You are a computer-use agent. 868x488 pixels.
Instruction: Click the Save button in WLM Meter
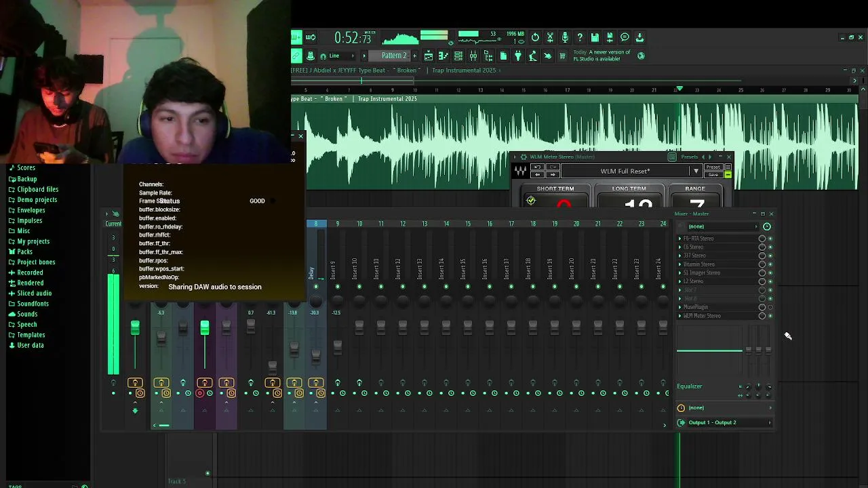(713, 175)
